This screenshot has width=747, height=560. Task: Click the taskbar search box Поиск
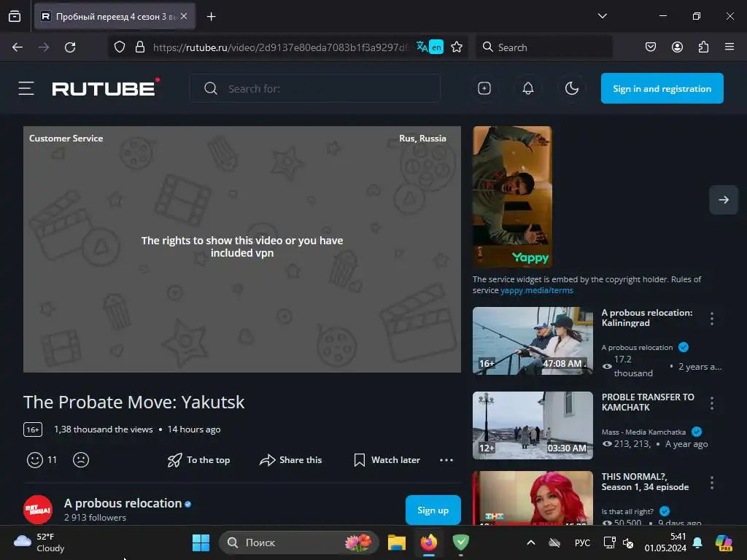coord(298,542)
